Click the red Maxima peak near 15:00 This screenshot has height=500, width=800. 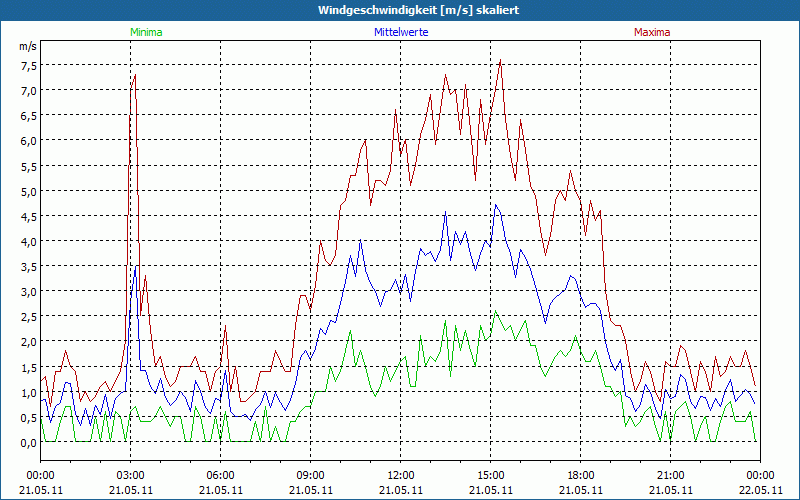point(501,60)
